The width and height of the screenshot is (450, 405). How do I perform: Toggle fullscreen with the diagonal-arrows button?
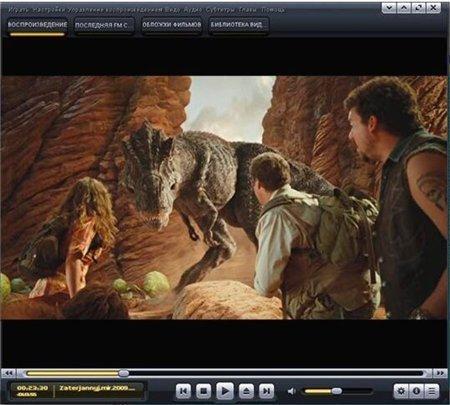(x=418, y=8)
